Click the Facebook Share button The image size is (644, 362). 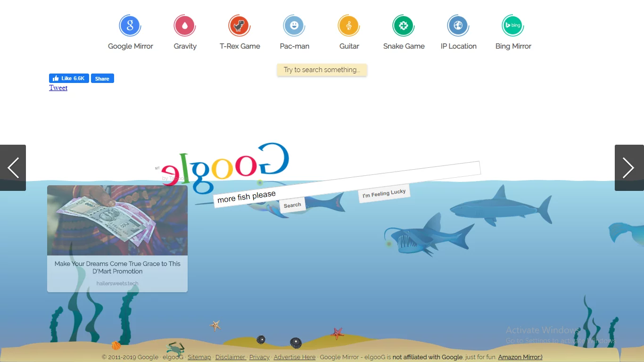coord(102,79)
